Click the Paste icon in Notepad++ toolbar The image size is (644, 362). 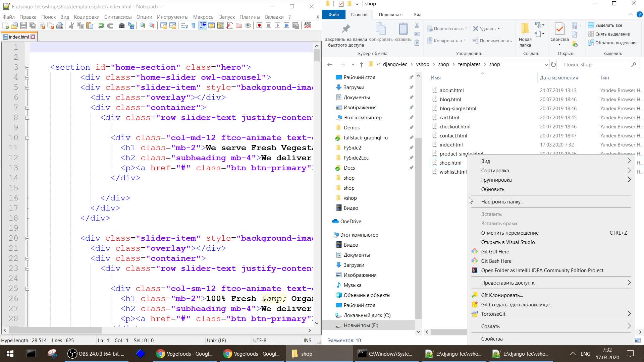coord(90,25)
